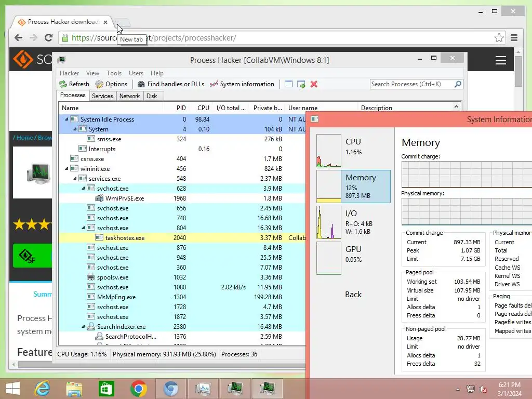
Task: Collapse the System process tree node
Action: point(75,129)
